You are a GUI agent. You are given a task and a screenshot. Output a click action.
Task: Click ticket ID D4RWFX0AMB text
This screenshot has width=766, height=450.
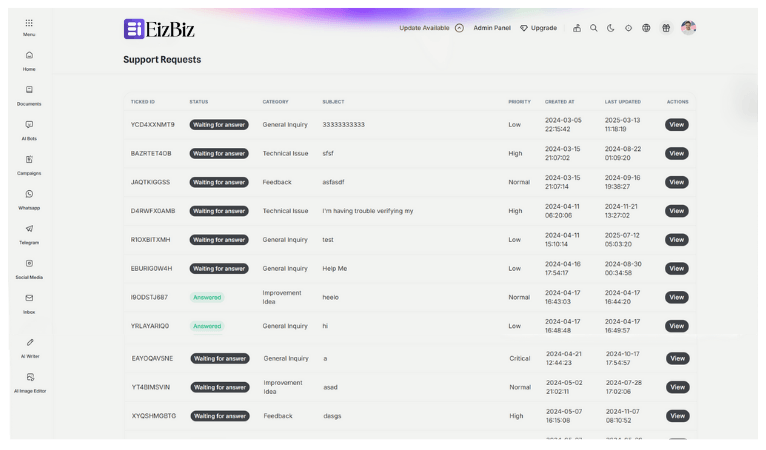pyautogui.click(x=153, y=211)
